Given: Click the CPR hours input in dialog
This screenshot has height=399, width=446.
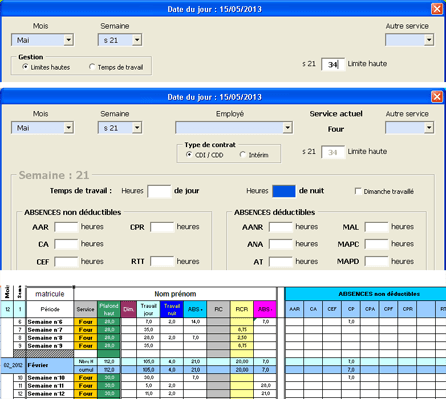Looking at the screenshot, I should 162,227.
